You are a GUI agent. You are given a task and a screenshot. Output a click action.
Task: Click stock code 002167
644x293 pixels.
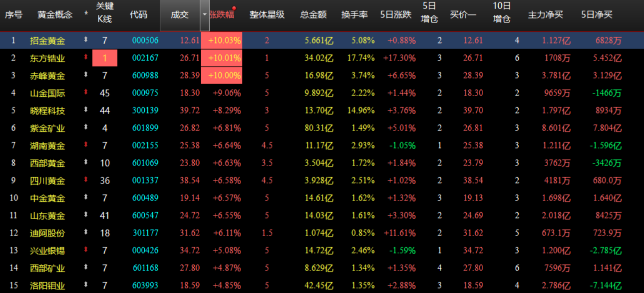[145, 58]
